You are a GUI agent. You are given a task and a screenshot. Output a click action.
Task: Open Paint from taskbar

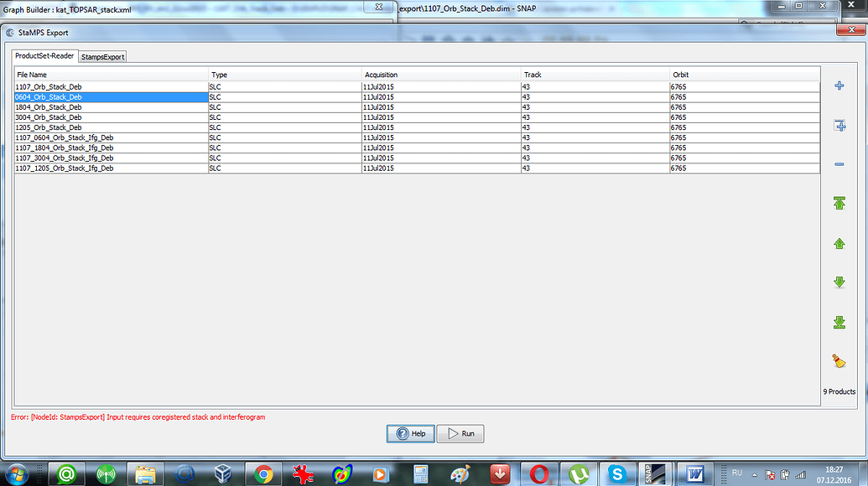[x=460, y=474]
